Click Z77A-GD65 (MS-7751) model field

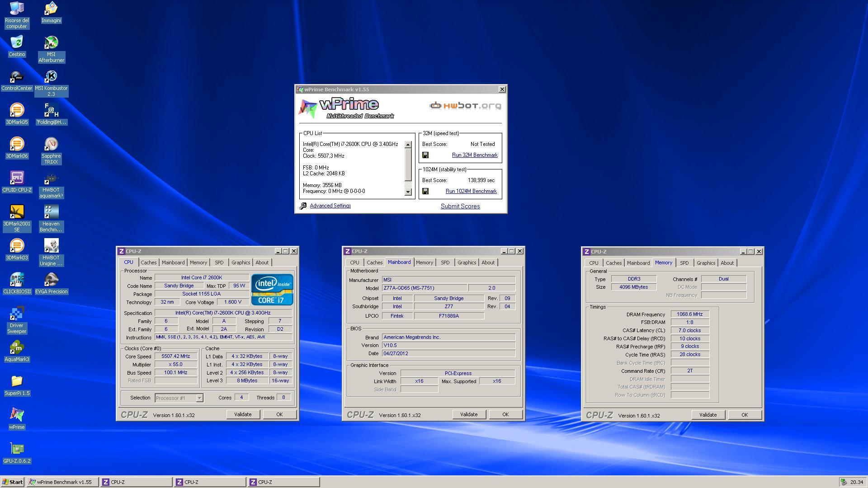[425, 288]
